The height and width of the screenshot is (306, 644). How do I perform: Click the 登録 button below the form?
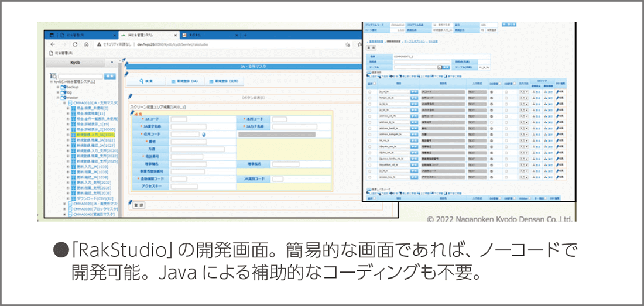(138, 205)
